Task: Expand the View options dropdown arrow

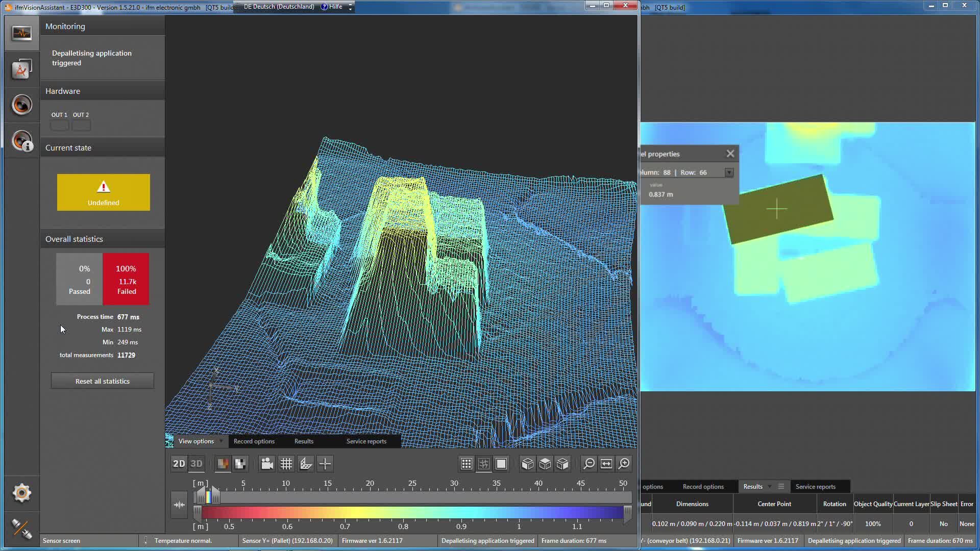Action: pyautogui.click(x=221, y=441)
